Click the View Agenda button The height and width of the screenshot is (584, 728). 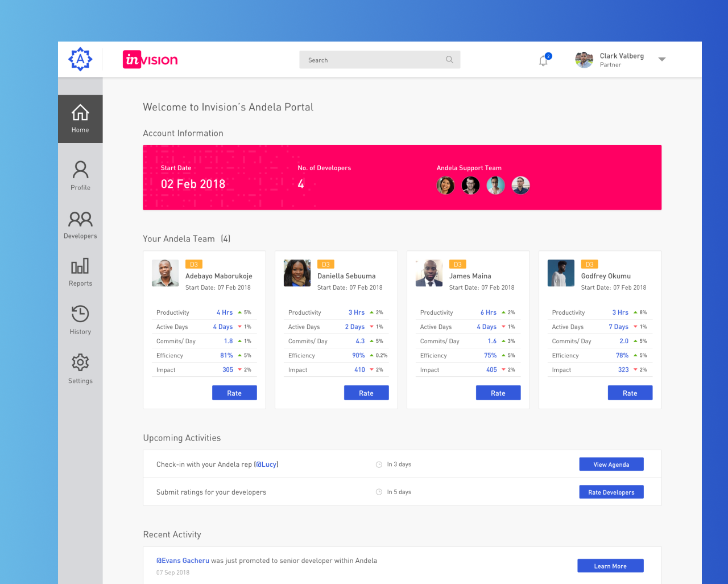(611, 464)
